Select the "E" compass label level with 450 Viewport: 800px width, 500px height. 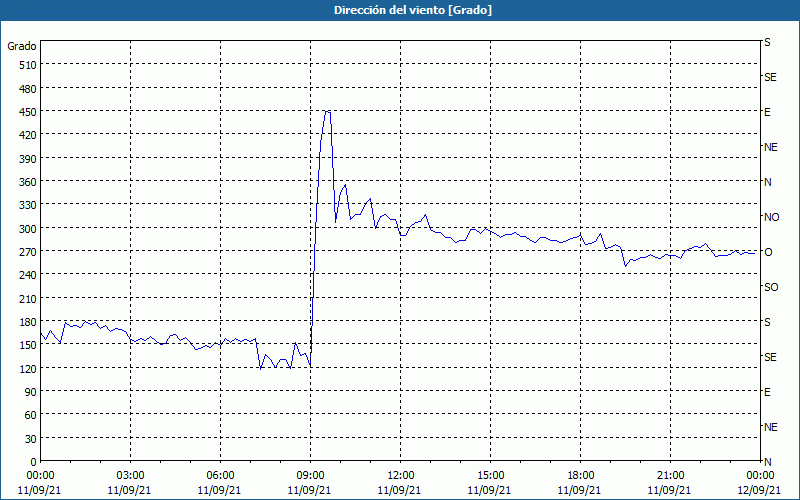[x=767, y=112]
